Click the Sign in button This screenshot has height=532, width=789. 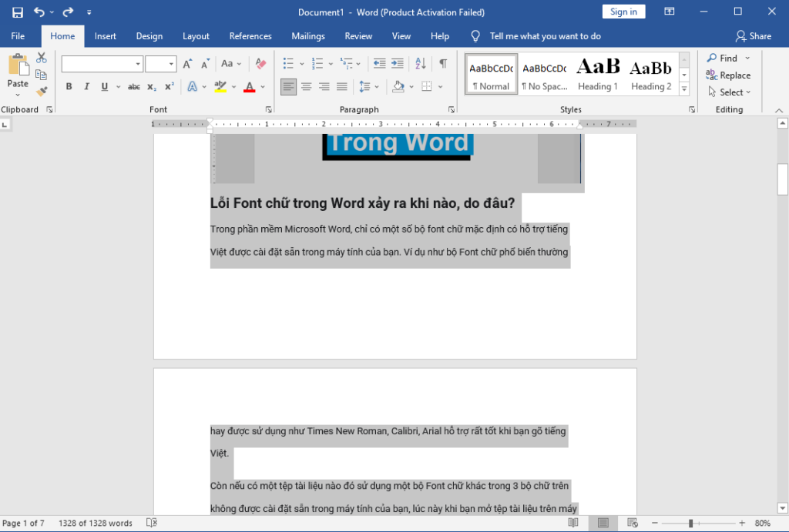point(623,11)
